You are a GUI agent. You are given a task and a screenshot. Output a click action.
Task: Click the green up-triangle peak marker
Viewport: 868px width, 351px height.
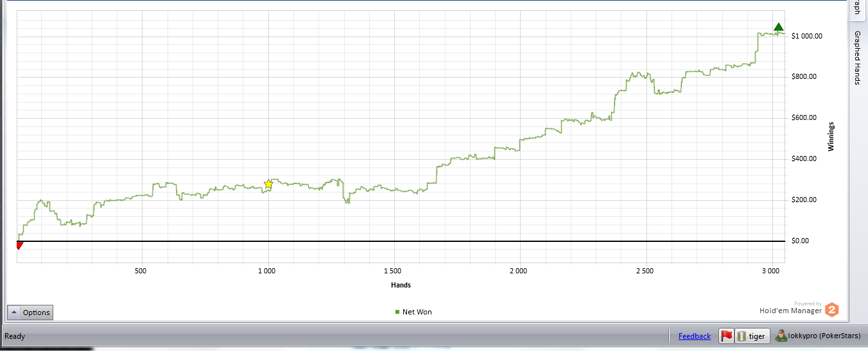point(779,27)
